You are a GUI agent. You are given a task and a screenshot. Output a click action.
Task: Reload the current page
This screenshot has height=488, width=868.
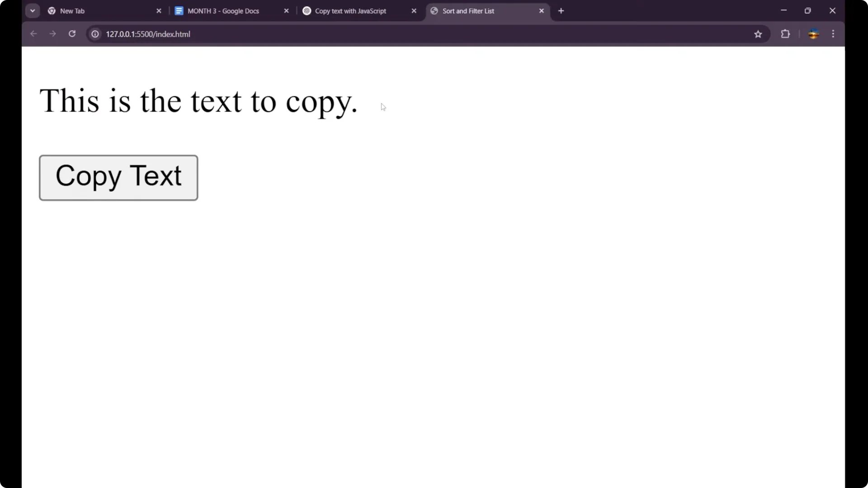pyautogui.click(x=72, y=34)
